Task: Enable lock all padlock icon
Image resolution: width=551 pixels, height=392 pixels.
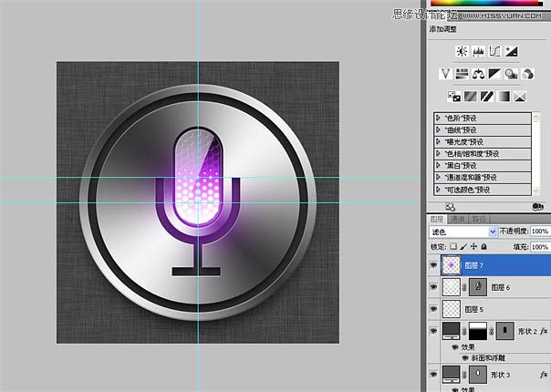Action: click(x=483, y=246)
